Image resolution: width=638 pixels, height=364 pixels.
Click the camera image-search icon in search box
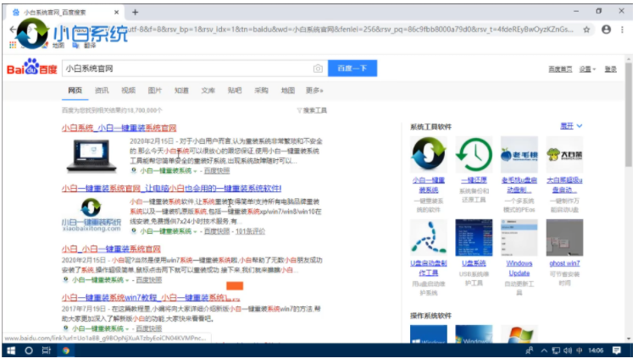tap(318, 69)
